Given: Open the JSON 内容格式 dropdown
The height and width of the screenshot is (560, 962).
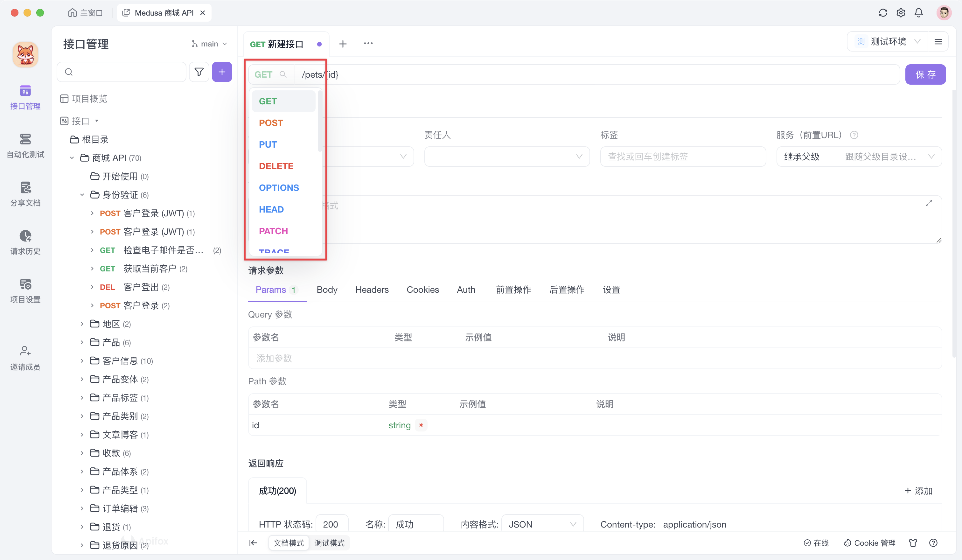Looking at the screenshot, I should point(541,524).
